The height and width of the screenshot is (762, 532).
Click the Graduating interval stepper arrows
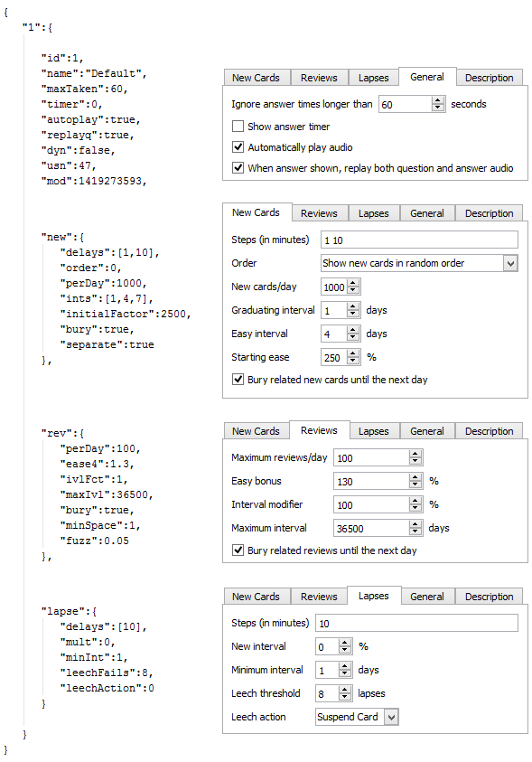click(353, 310)
